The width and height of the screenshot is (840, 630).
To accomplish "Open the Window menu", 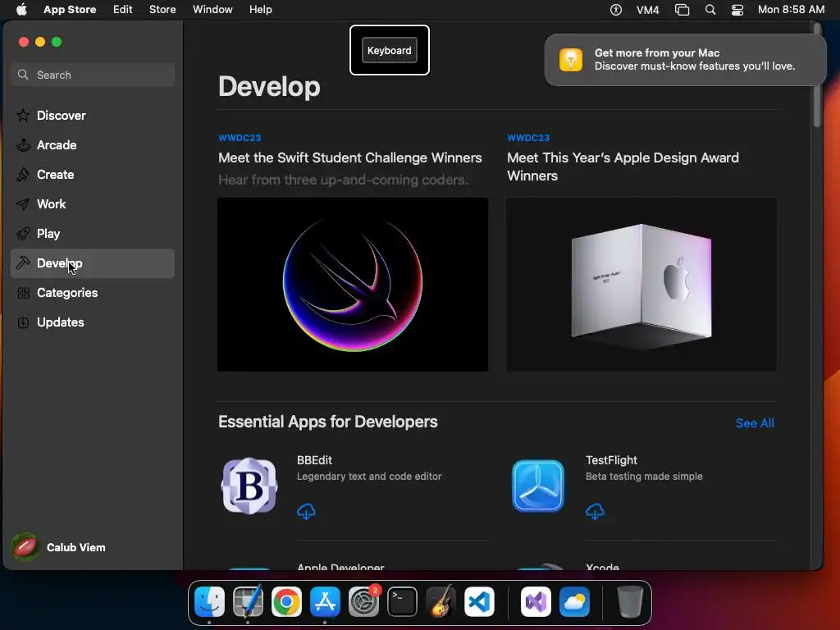I will point(212,10).
